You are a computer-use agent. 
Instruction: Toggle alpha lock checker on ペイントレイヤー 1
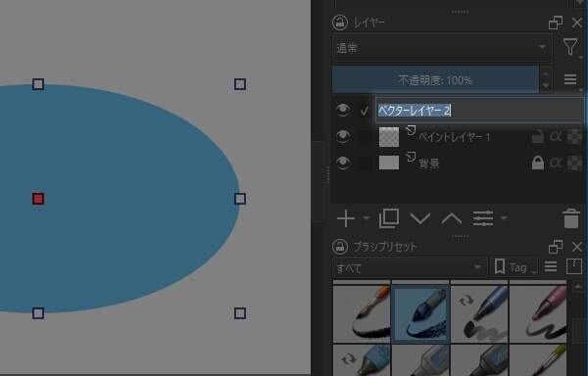[x=575, y=137]
